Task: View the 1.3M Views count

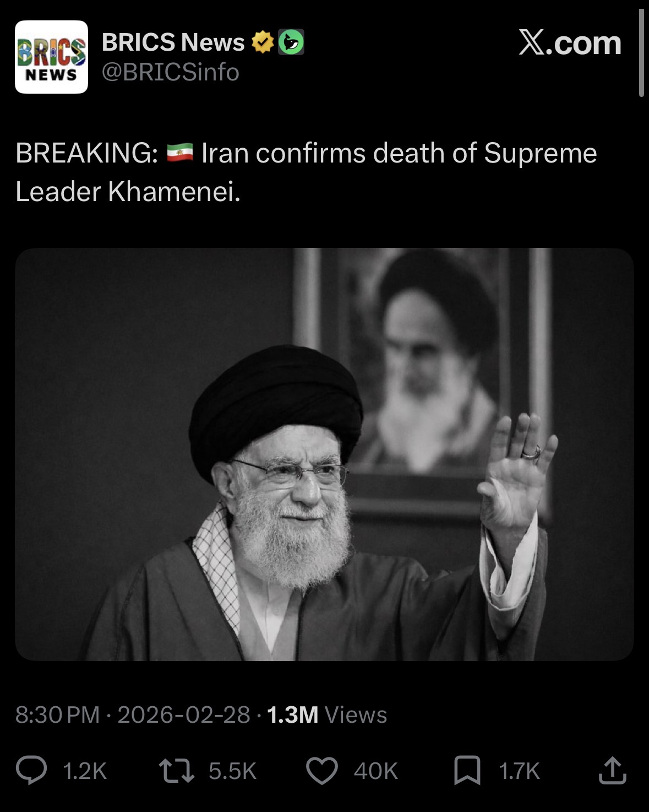Action: click(327, 714)
